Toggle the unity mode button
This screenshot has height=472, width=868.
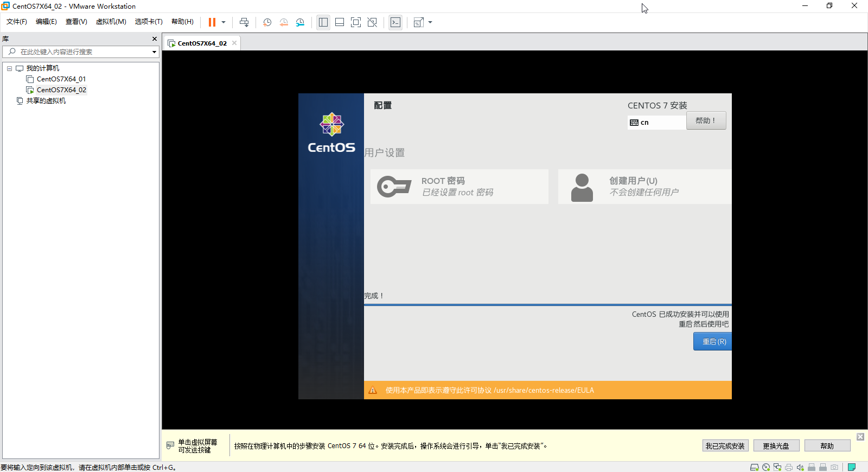[x=372, y=22]
